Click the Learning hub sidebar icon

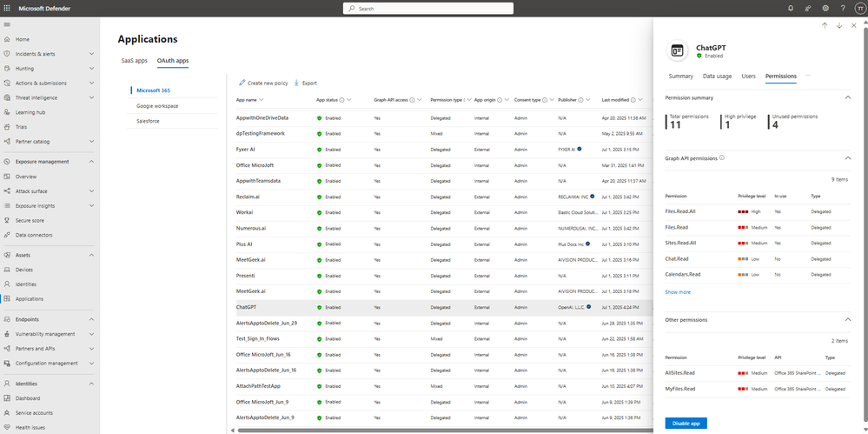tap(7, 112)
